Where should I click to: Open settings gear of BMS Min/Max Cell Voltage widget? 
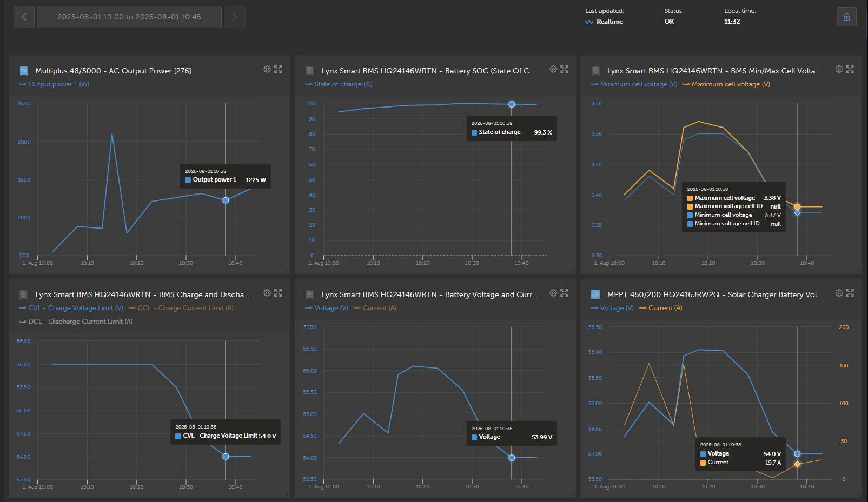[x=839, y=69]
